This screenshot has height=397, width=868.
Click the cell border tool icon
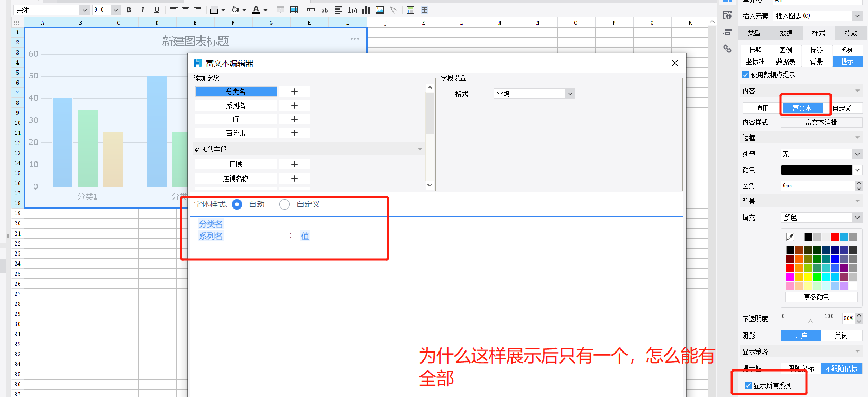[x=214, y=10]
